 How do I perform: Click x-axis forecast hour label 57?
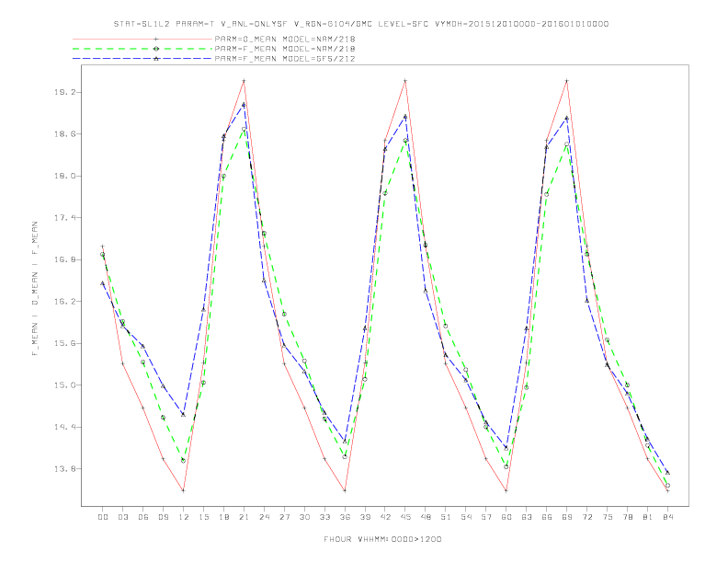(x=486, y=517)
